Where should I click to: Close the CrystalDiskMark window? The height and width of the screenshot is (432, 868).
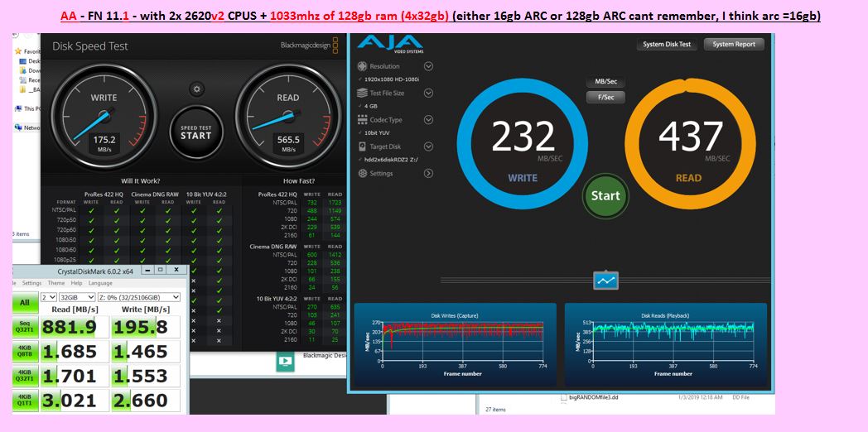pos(176,270)
